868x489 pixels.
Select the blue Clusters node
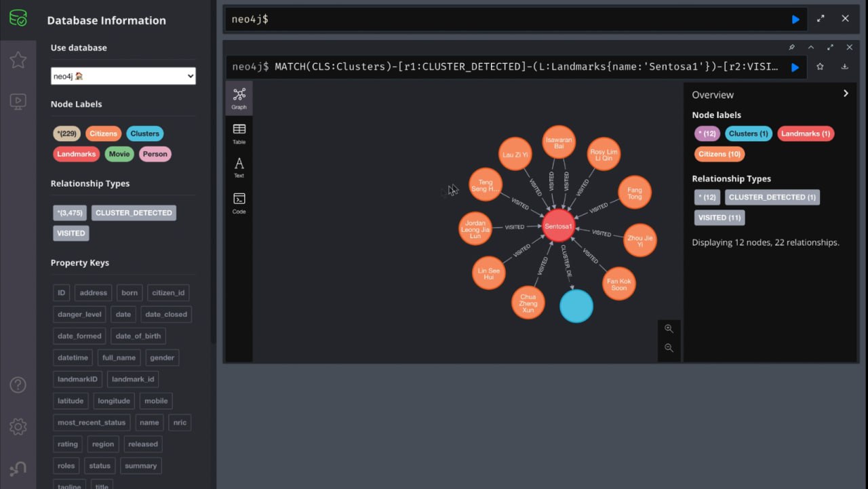[x=576, y=306]
